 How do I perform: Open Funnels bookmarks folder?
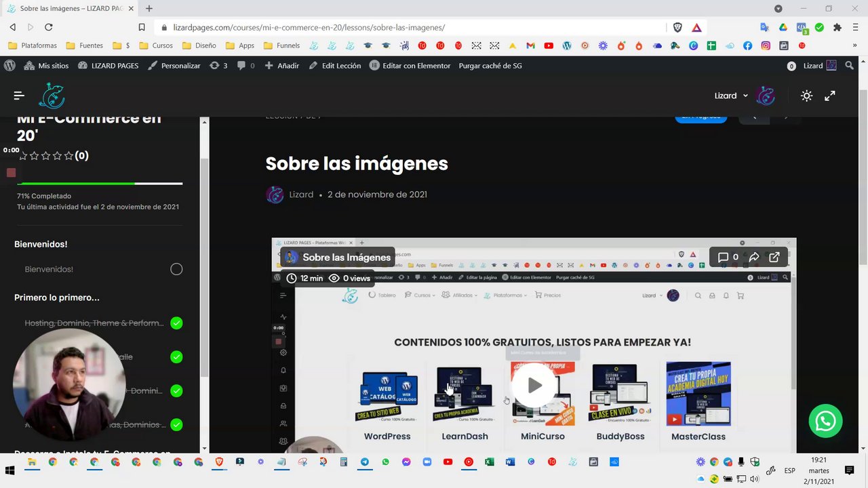coord(281,45)
